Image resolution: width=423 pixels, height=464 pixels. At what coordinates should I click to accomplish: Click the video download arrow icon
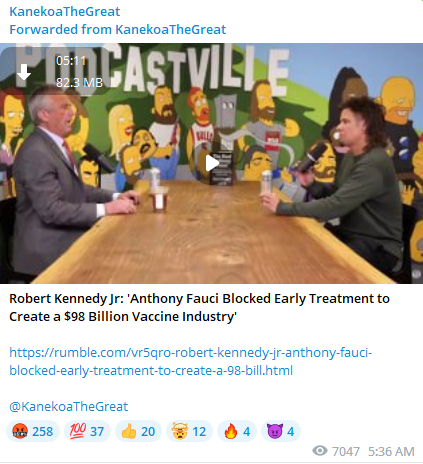point(24,72)
